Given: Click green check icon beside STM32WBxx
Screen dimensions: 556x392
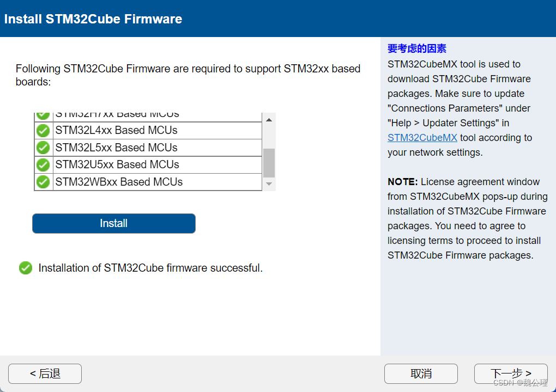Looking at the screenshot, I should [43, 182].
